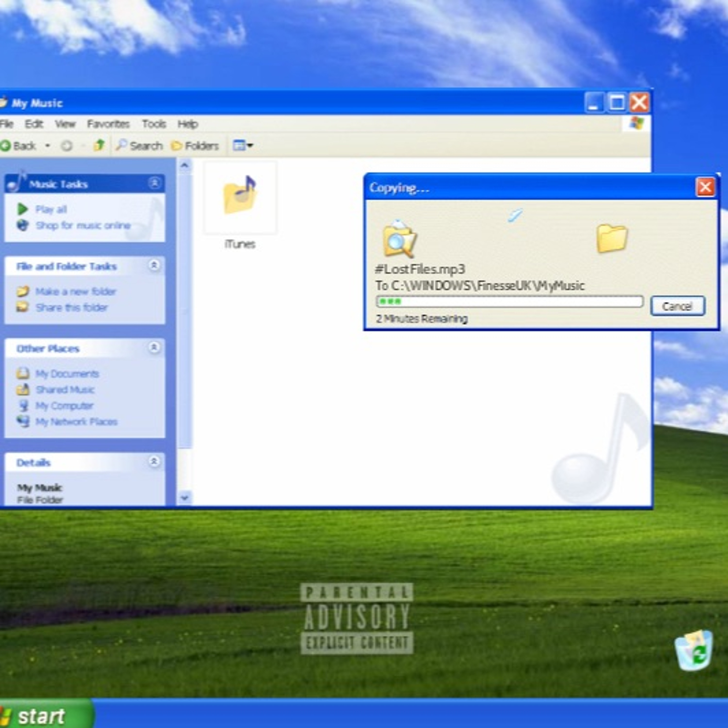Viewport: 728px width, 728px height.
Task: Click the Make a new folder icon
Action: [x=23, y=291]
